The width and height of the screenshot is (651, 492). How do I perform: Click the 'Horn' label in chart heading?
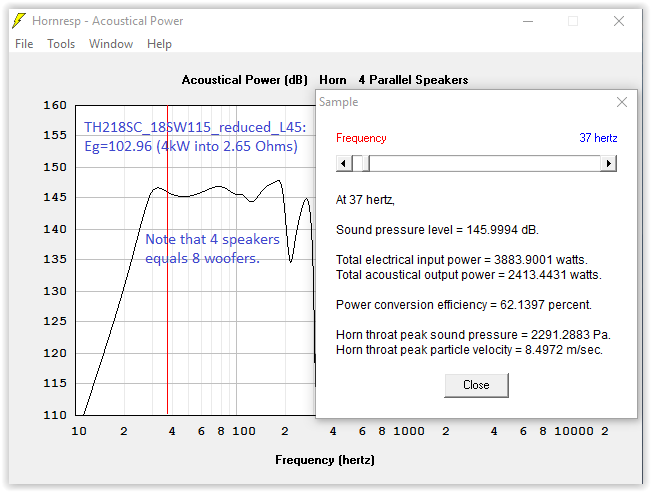(x=333, y=80)
